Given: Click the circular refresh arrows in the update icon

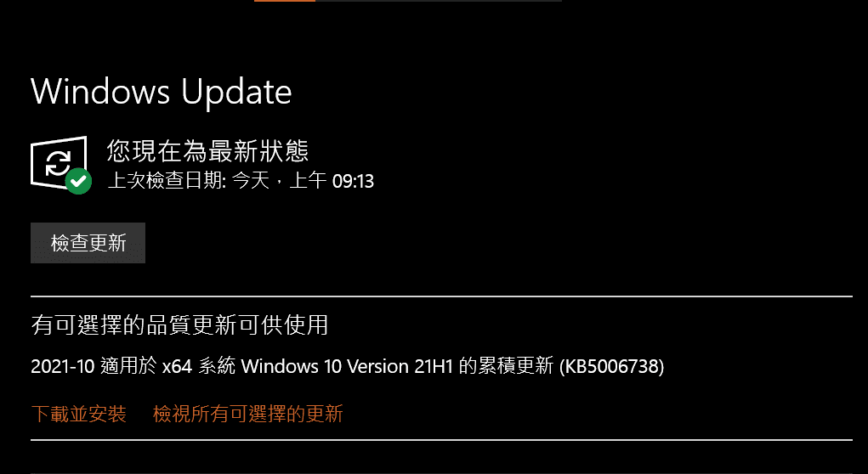Looking at the screenshot, I should point(58,162).
